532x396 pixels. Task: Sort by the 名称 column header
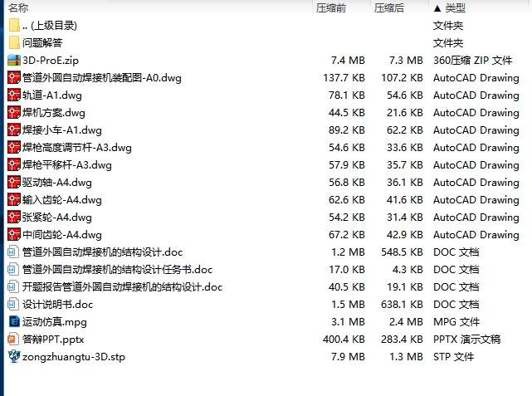pos(18,7)
